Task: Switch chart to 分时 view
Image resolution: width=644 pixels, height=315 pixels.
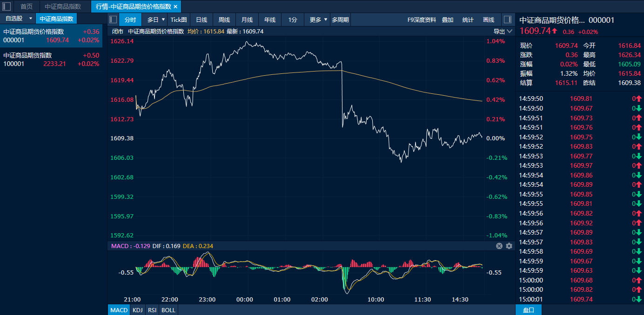Action: pyautogui.click(x=130, y=20)
